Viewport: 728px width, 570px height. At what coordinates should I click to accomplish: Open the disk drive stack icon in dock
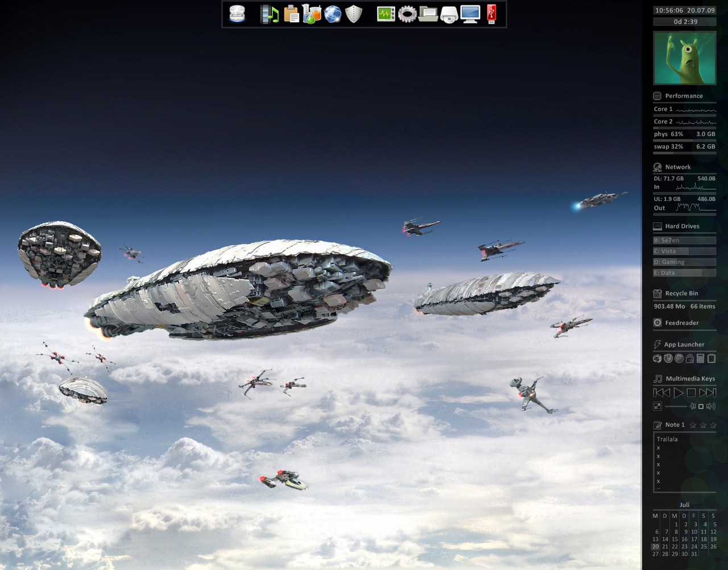pos(237,14)
